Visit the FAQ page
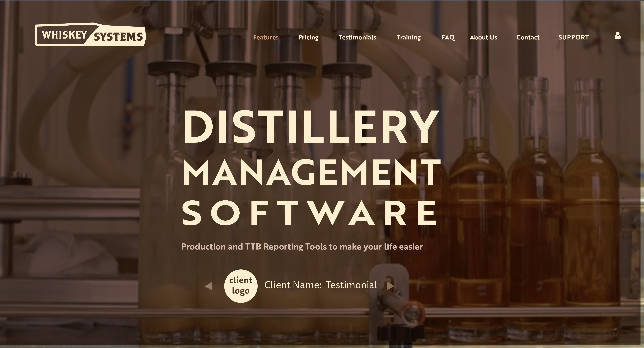The image size is (644, 348). [448, 37]
